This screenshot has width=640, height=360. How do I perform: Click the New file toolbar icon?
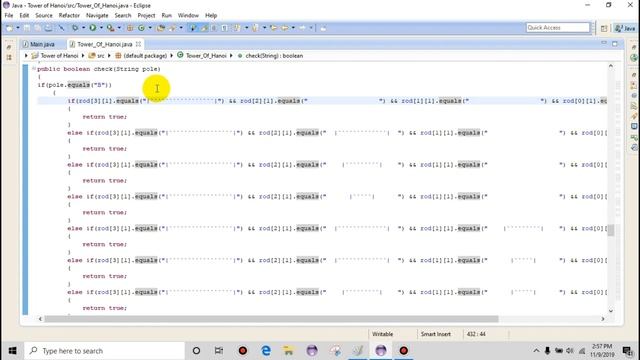[9, 28]
